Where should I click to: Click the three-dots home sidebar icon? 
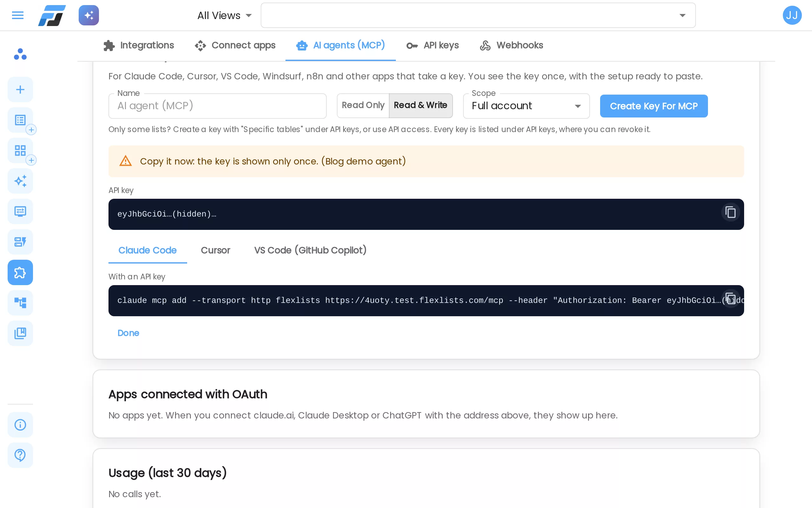20,54
